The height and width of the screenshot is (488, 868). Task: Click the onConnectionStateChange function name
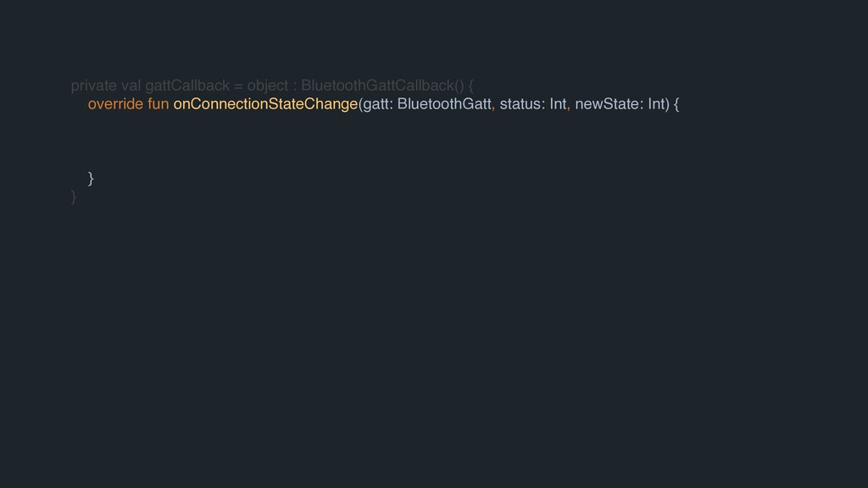pyautogui.click(x=266, y=104)
